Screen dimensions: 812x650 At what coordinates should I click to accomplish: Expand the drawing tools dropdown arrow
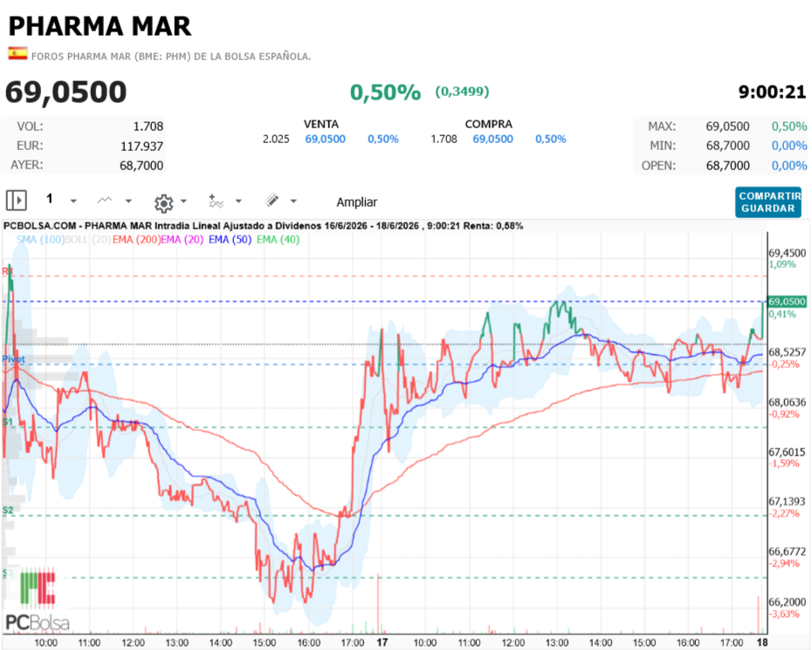point(293,201)
